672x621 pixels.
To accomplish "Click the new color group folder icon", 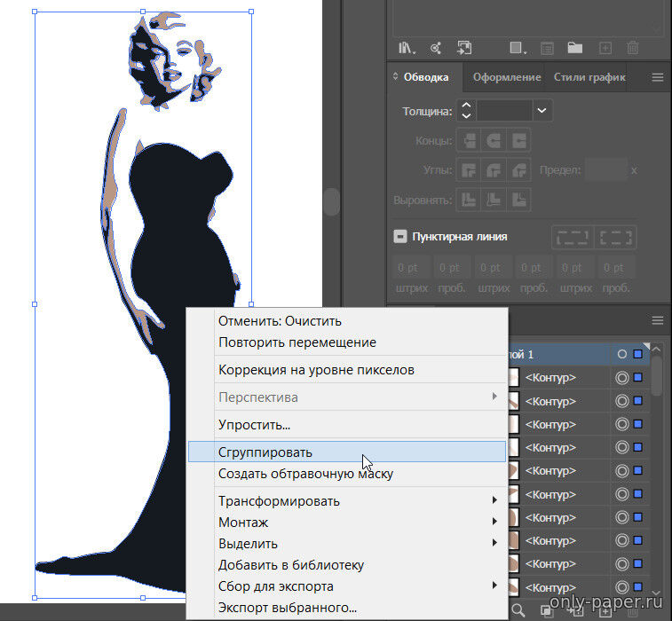I will coord(574,48).
